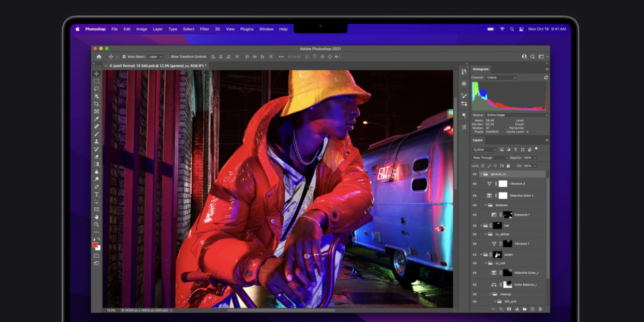Click the red foreground color swatch

pyautogui.click(x=95, y=245)
